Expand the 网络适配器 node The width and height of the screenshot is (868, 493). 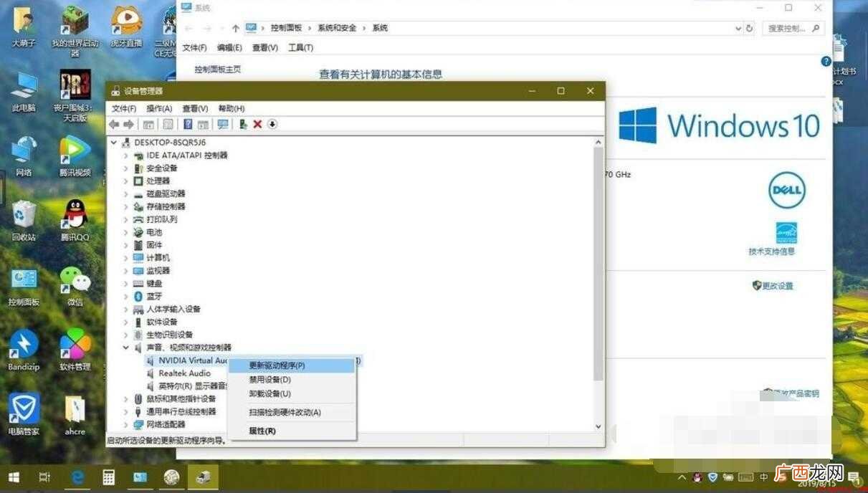[125, 425]
